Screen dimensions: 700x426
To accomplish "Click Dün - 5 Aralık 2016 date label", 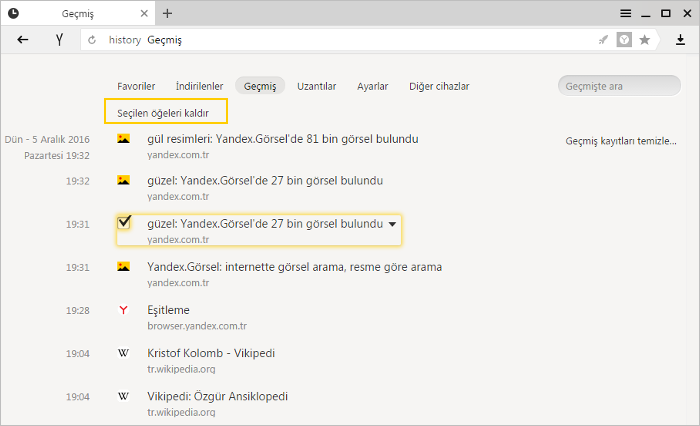I will tap(47, 139).
